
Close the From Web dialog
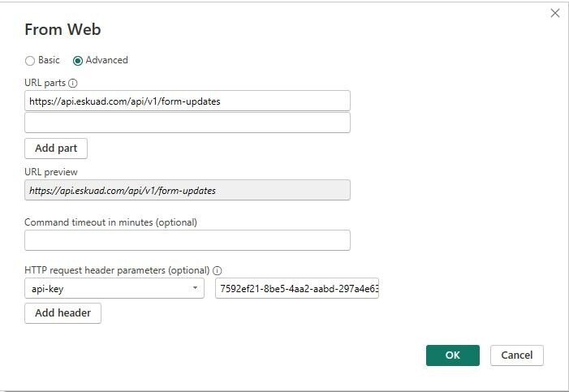coord(555,13)
